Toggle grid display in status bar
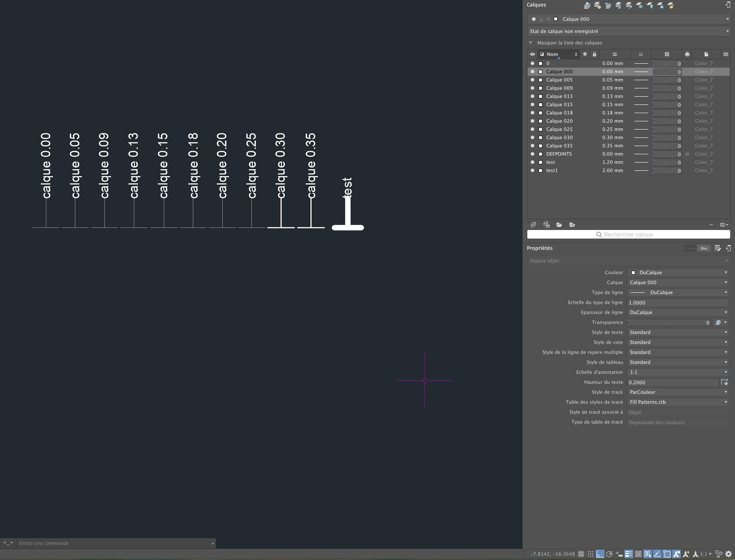Image resolution: width=735 pixels, height=560 pixels. point(581,554)
